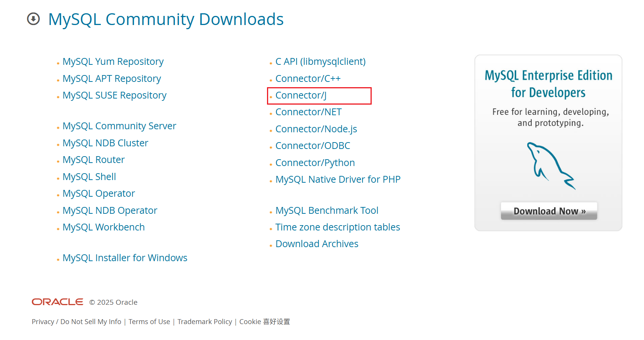
Task: Open MySQL Workbench link
Action: pos(104,227)
